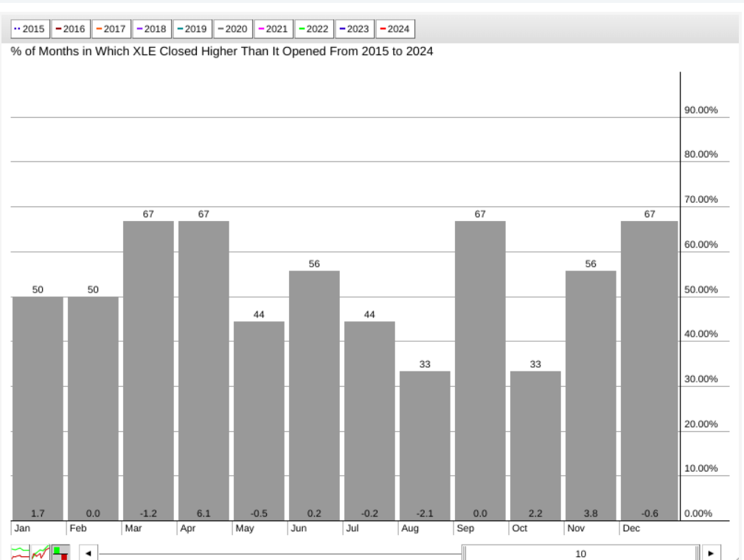Click the 50.00% axis label
The width and height of the screenshot is (744, 560).
700,290
